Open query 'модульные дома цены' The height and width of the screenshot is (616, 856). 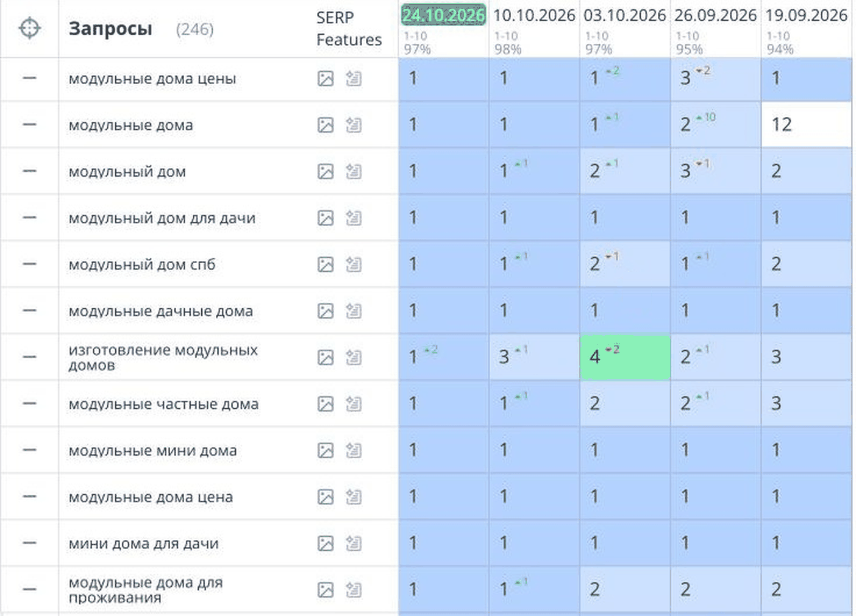[x=152, y=79]
